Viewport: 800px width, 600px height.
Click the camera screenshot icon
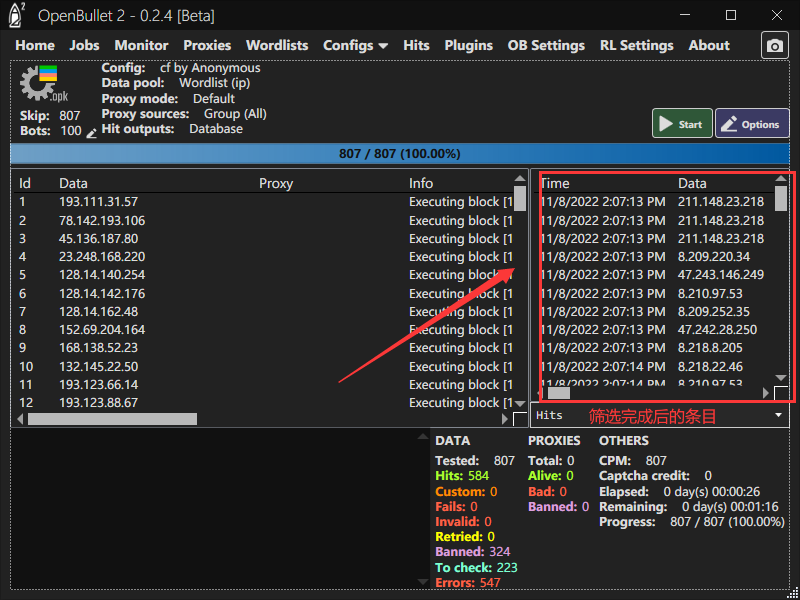coord(774,46)
